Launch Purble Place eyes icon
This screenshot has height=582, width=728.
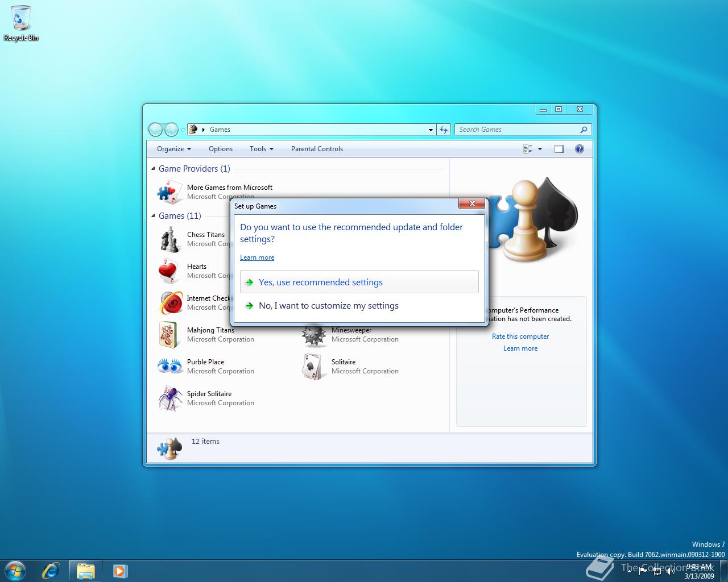[169, 367]
